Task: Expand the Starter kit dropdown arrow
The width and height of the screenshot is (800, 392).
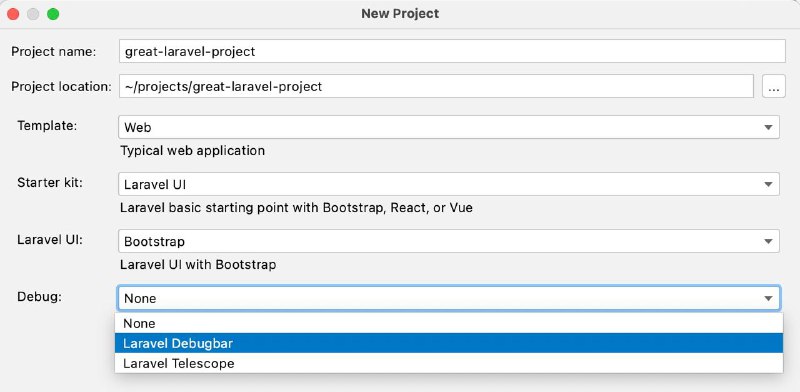Action: coord(768,184)
